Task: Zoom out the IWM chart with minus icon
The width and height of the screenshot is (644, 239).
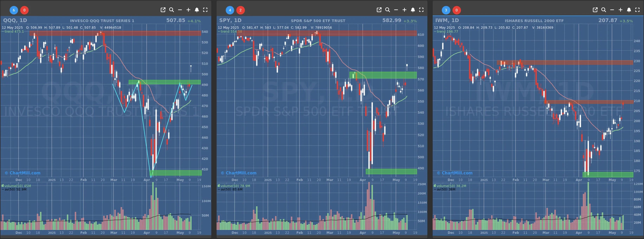Action: pos(612,10)
